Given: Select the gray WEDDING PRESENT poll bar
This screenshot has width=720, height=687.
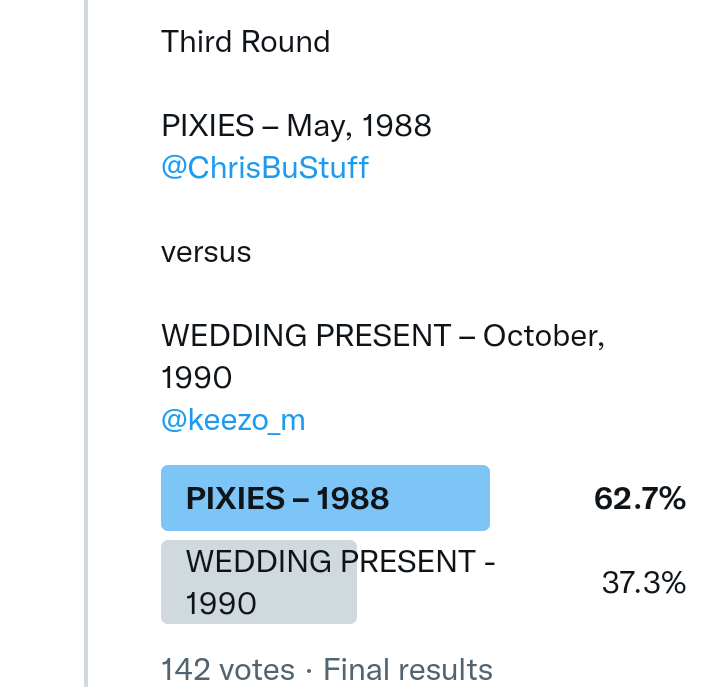Looking at the screenshot, I should pos(259,582).
